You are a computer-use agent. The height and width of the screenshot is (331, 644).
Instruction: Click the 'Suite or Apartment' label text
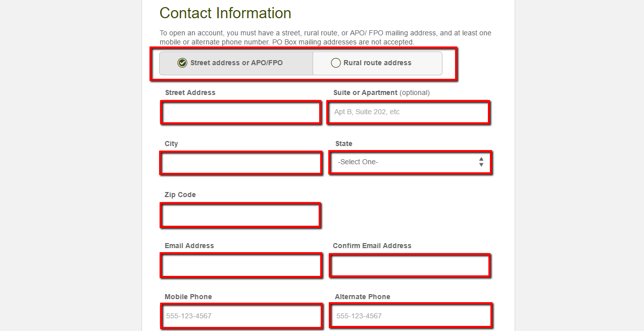coord(365,92)
